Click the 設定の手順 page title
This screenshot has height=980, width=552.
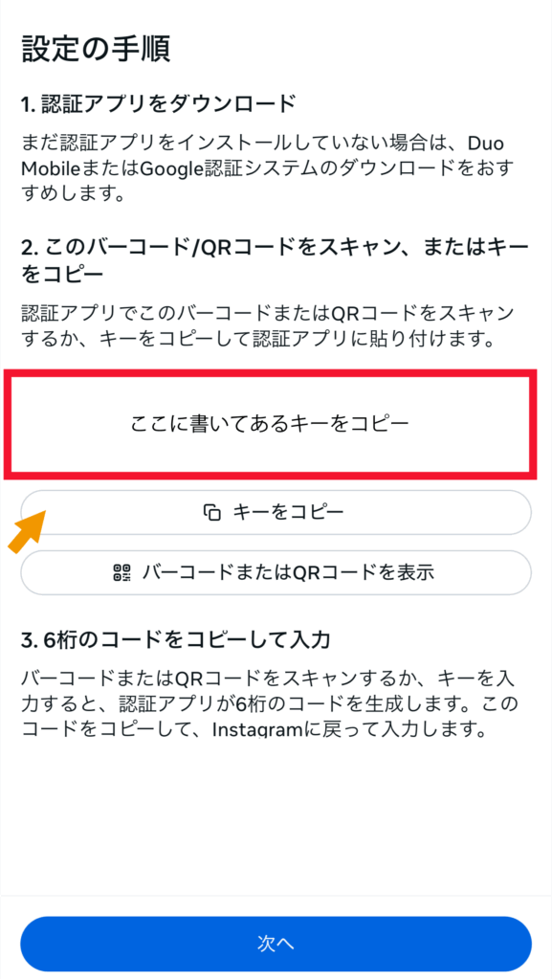(x=97, y=49)
